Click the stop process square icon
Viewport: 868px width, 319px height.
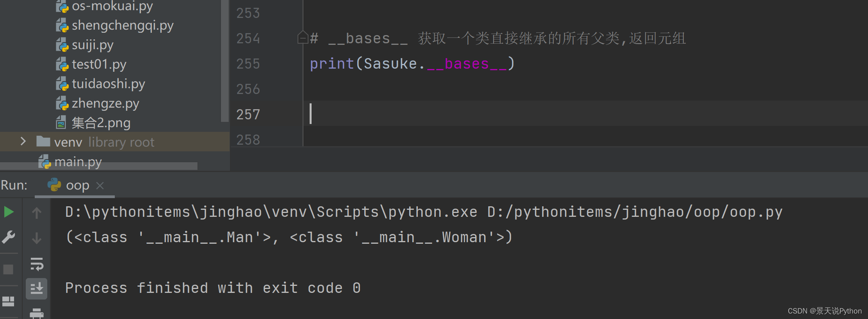pyautogui.click(x=8, y=269)
